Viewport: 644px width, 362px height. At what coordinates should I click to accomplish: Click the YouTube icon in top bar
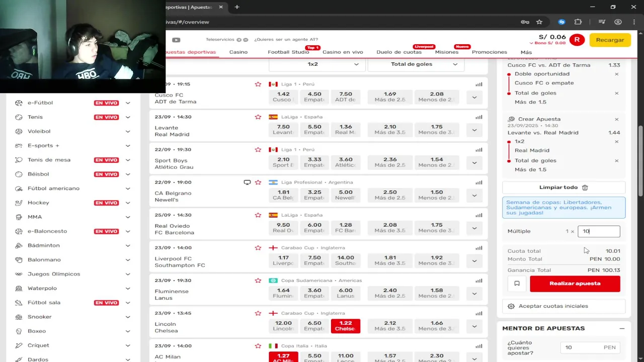176,40
